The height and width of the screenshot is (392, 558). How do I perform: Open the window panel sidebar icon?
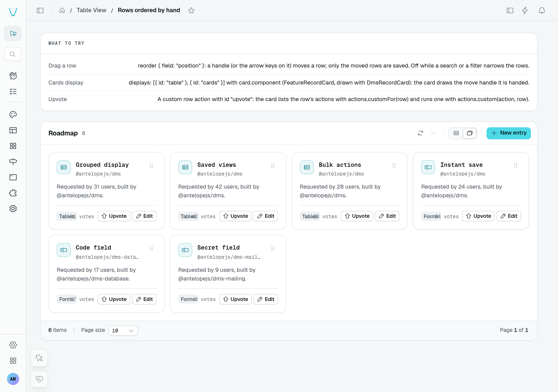(x=13, y=177)
